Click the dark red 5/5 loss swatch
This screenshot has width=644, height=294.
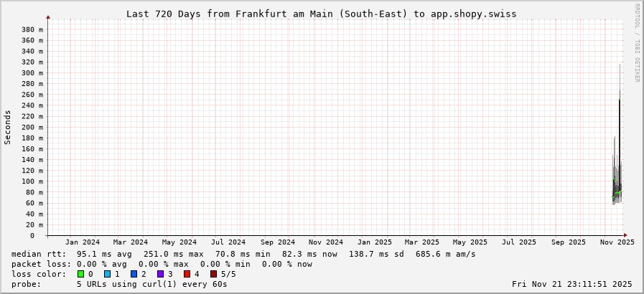click(x=213, y=274)
